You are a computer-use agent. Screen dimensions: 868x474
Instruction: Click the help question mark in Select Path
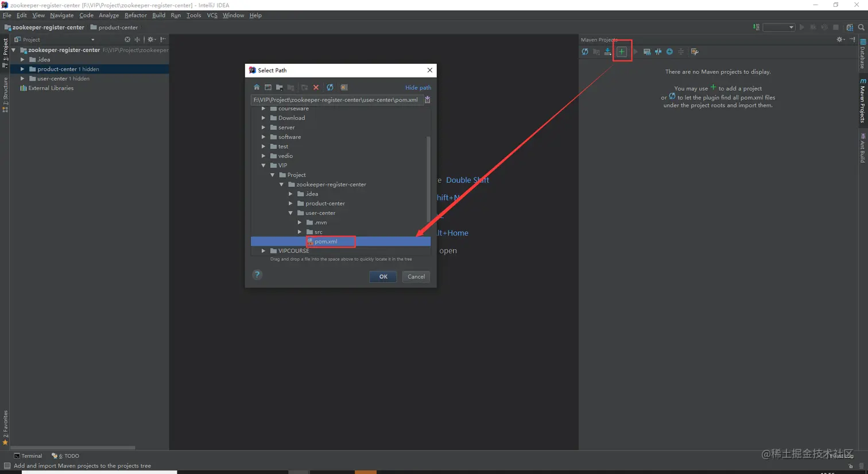point(257,275)
